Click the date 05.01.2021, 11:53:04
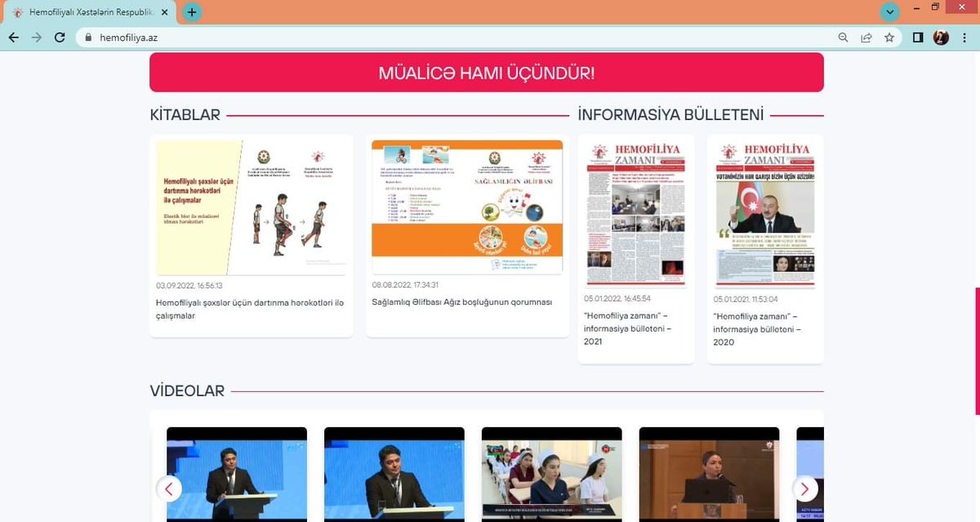The height and width of the screenshot is (522, 980). pos(746,299)
